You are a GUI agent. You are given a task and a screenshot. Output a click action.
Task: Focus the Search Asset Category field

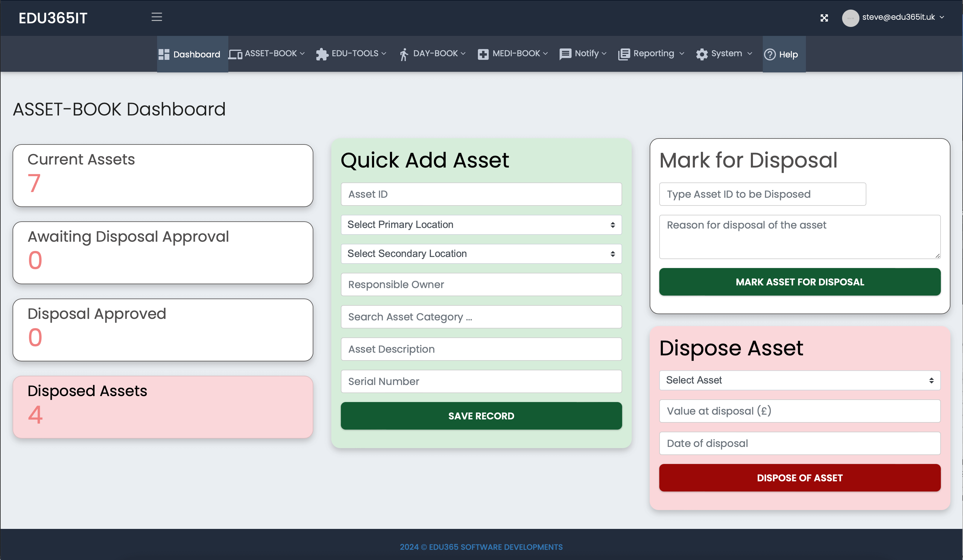tap(481, 317)
